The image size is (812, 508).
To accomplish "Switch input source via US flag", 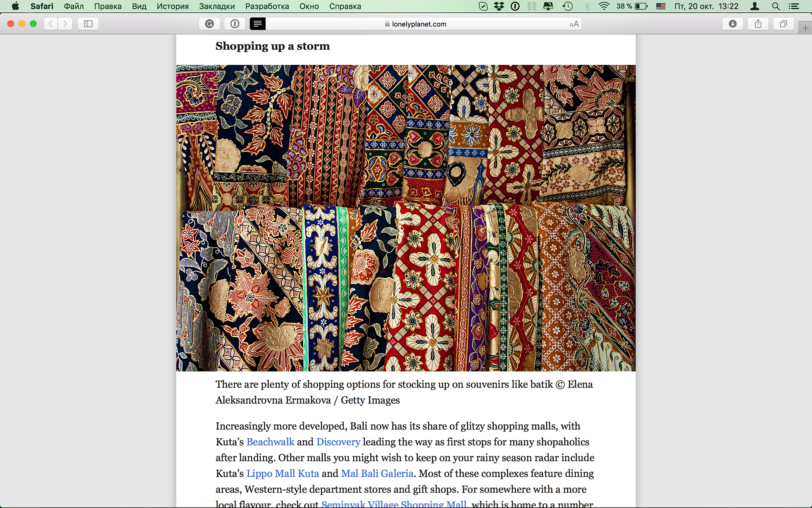I will click(661, 6).
